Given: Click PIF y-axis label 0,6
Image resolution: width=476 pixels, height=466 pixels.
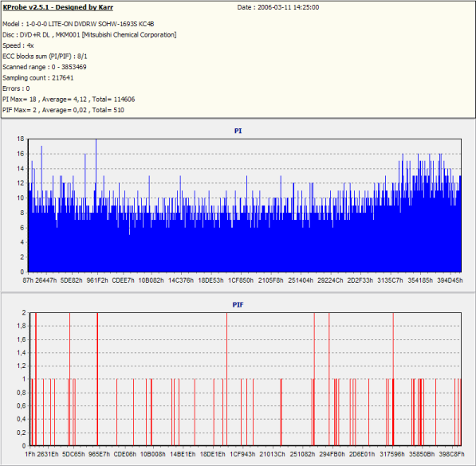Looking at the screenshot, I should pyautogui.click(x=22, y=406).
